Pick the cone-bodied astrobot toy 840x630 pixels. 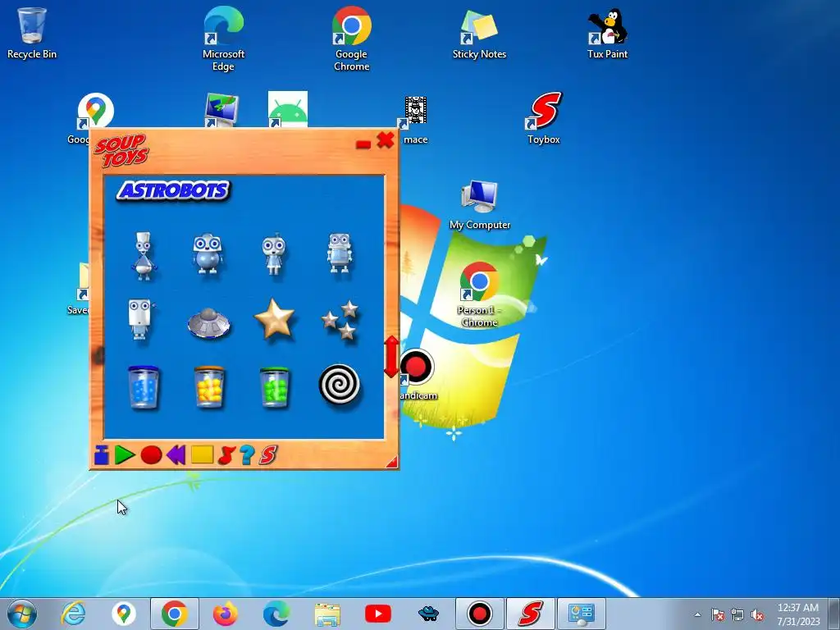click(x=144, y=256)
